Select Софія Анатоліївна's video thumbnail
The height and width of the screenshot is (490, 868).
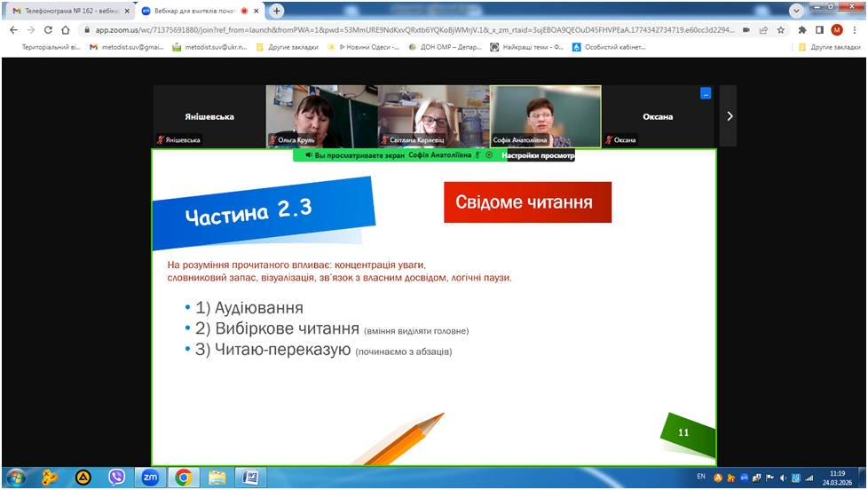coord(545,115)
